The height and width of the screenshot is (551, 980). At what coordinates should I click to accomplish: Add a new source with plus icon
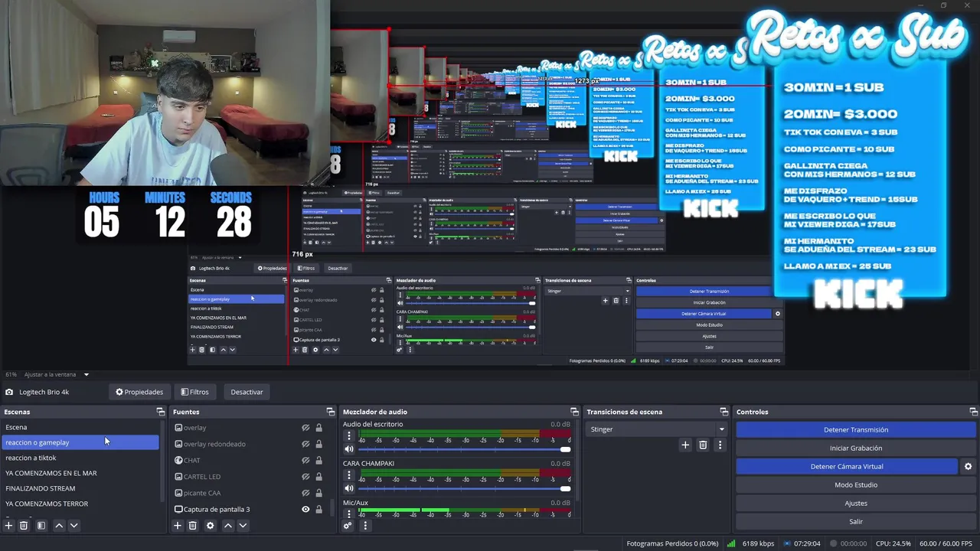point(178,526)
